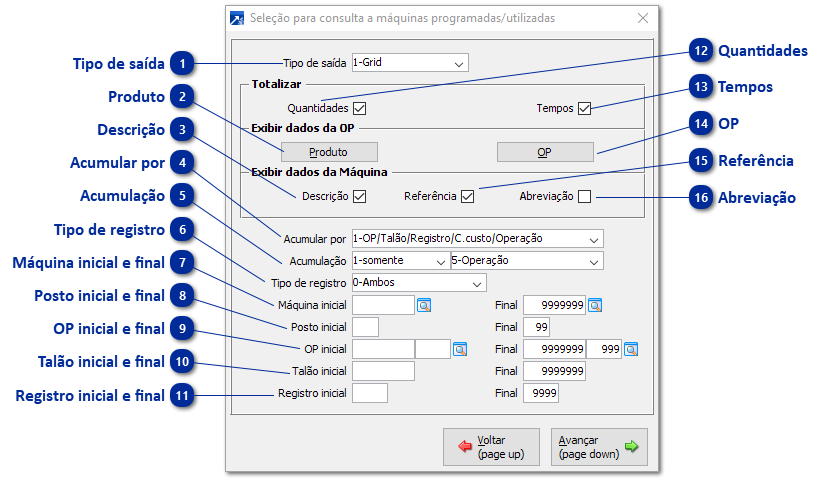This screenshot has width=824, height=483.
Task: Enable the Abreviação checkbox
Action: [584, 197]
